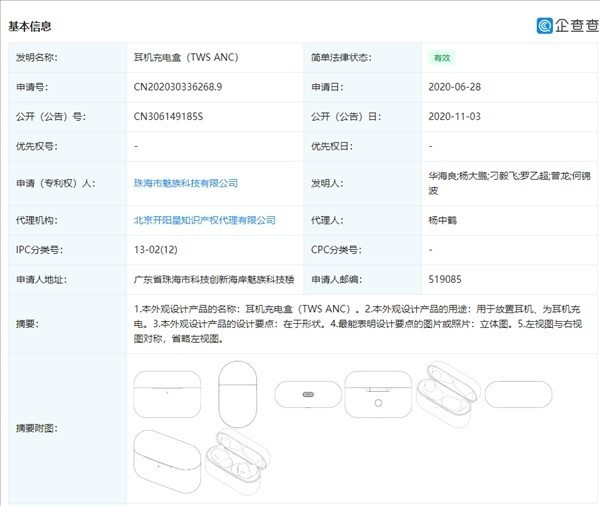Click the 企查查 logo icon
Image resolution: width=600 pixels, height=506 pixels.
pos(545,26)
